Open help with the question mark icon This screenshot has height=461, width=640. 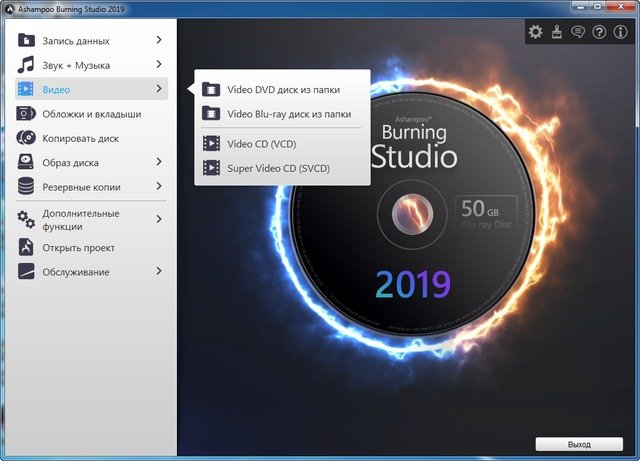pos(599,31)
